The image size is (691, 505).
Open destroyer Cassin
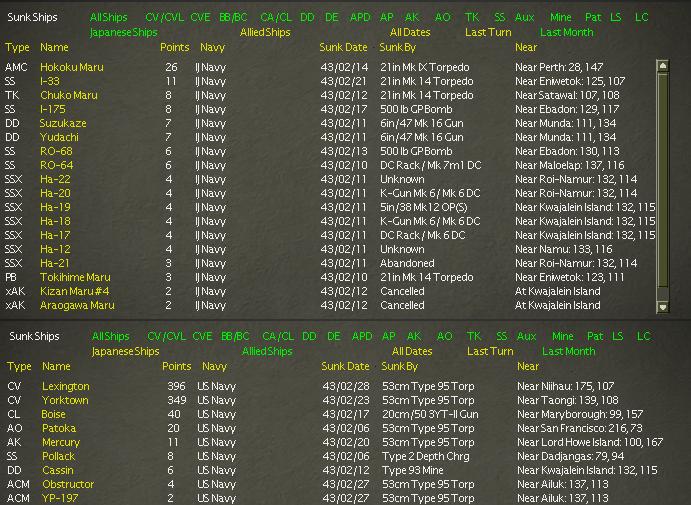(58, 470)
